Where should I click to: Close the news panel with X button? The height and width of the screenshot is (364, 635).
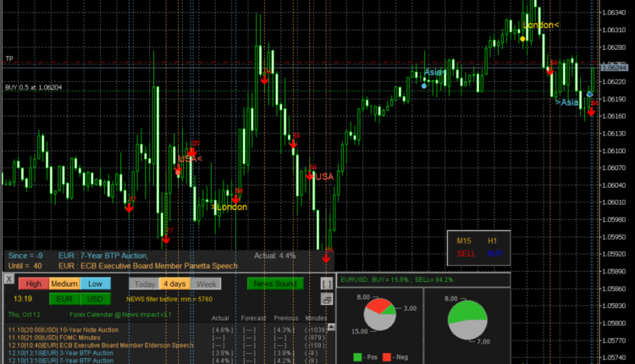point(9,280)
